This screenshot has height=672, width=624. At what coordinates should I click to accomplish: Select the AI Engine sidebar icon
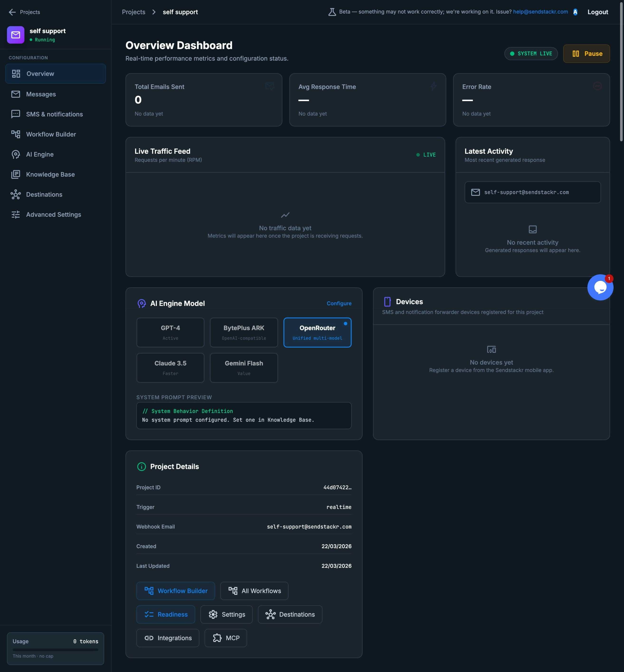[x=16, y=154]
